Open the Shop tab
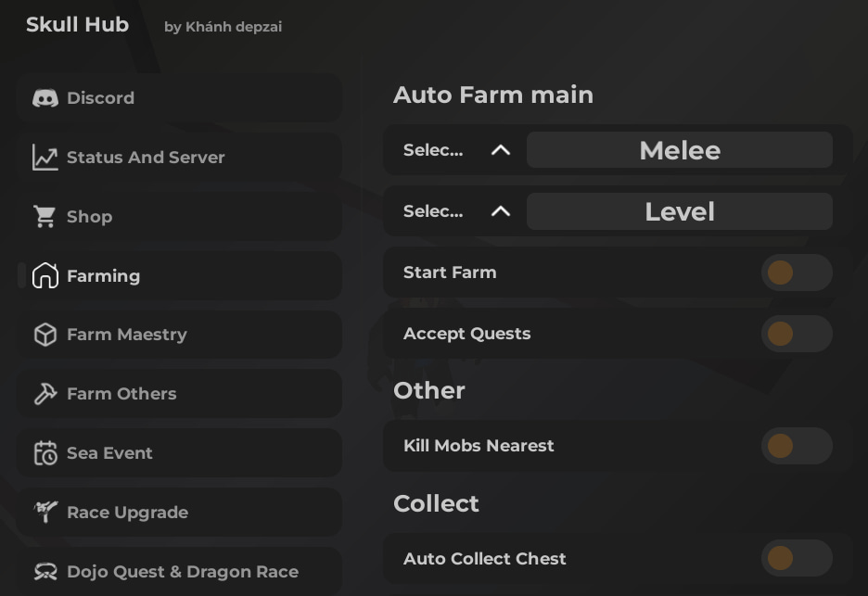 coord(179,216)
